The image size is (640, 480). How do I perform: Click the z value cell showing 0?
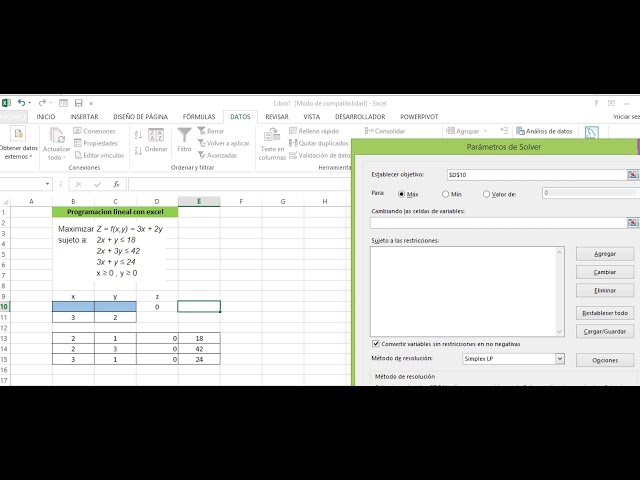pyautogui.click(x=157, y=307)
